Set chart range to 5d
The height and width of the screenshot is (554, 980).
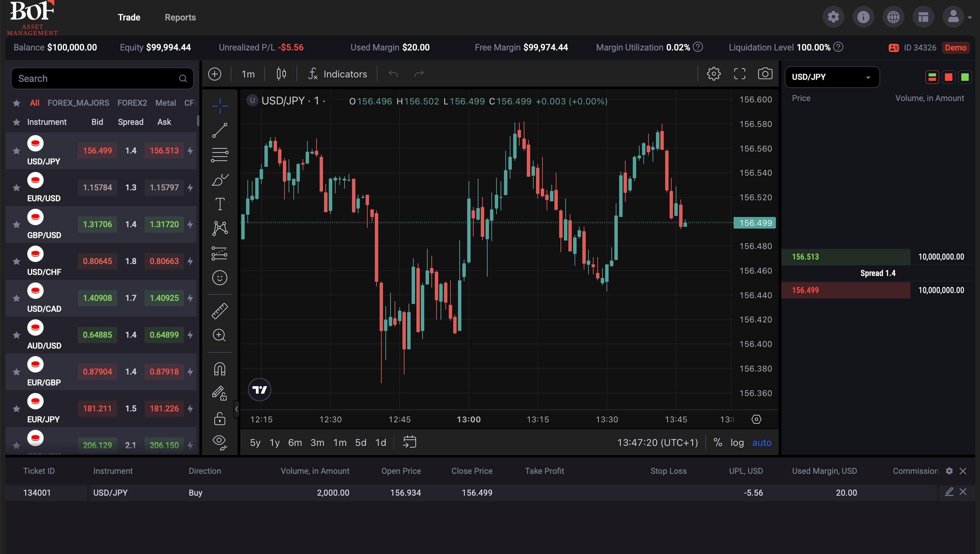(x=360, y=442)
